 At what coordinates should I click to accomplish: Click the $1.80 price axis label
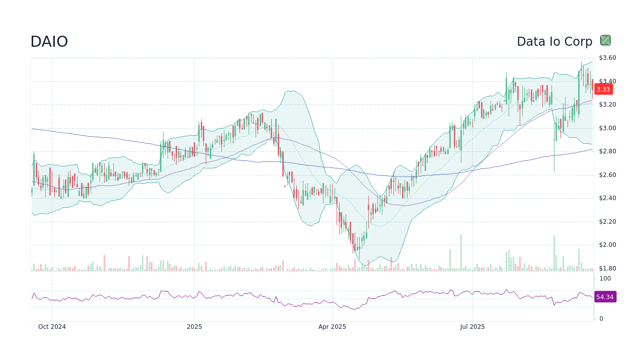pos(607,268)
